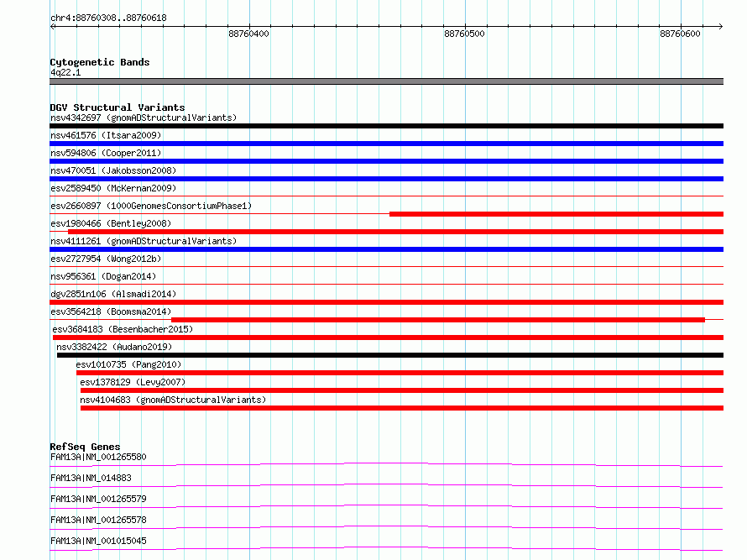Select the RefSeq Genes track title
This screenshot has width=747, height=560.
tap(85, 447)
